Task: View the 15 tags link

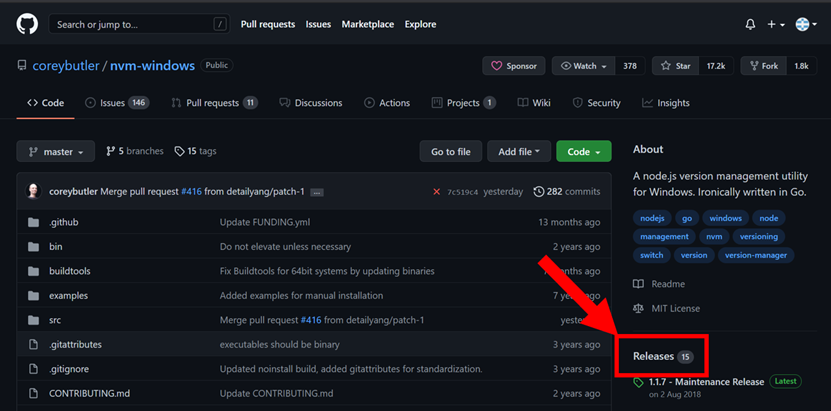Action: (x=196, y=151)
